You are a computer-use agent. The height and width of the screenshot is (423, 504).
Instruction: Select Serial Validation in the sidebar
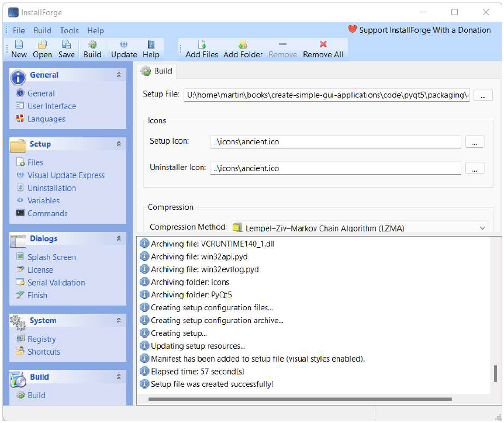pyautogui.click(x=56, y=283)
